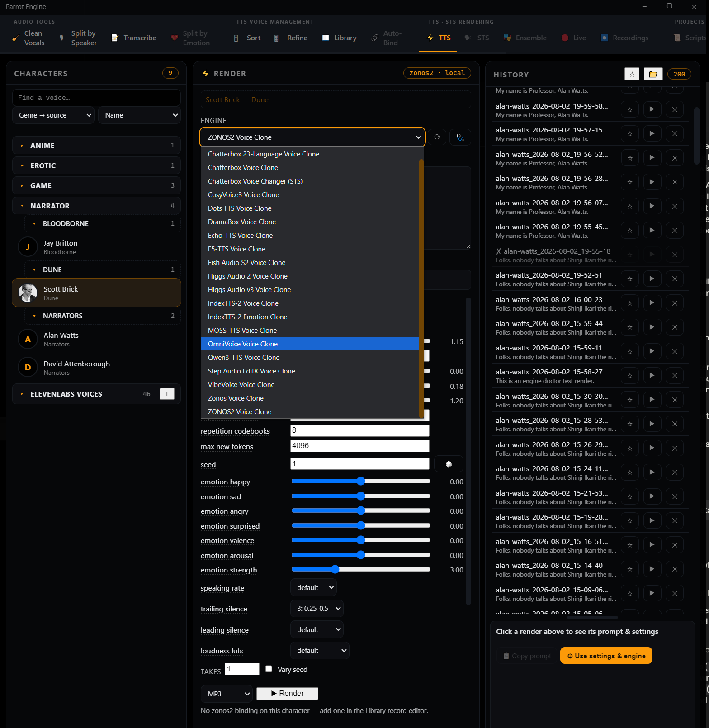The height and width of the screenshot is (728, 709).
Task: Play the alan-watts 19-56-28 render
Action: coord(652,182)
